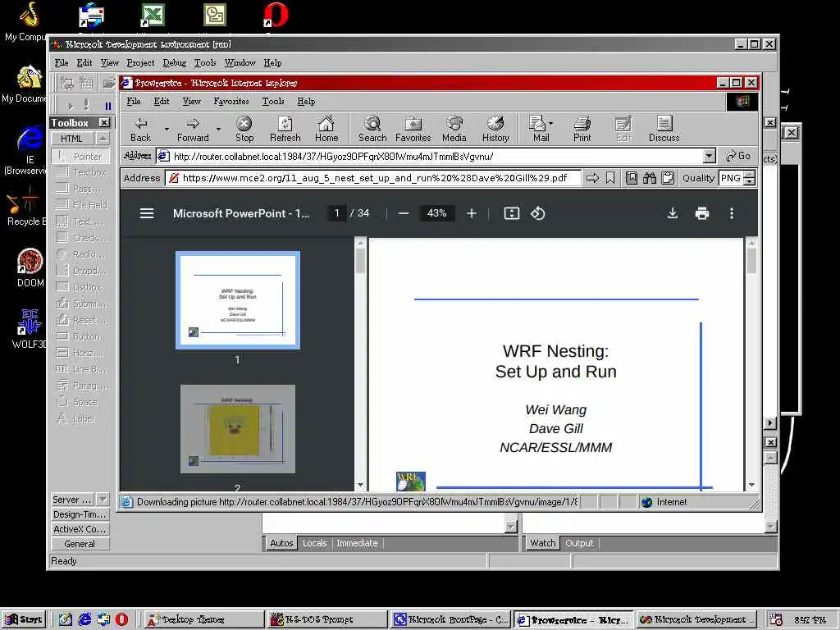Open the Favorites menu in Internet Explorer
Screen dimensions: 840x630
coord(231,101)
